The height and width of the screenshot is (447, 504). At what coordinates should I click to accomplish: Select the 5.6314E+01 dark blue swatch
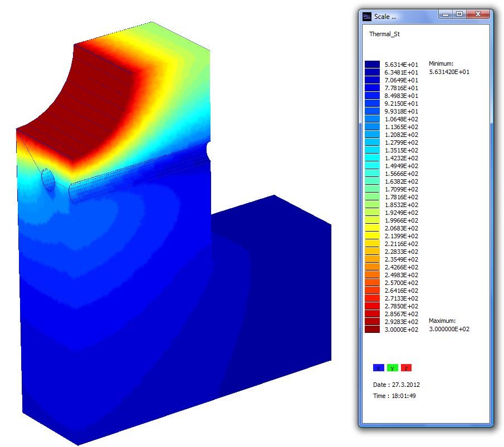(x=372, y=65)
